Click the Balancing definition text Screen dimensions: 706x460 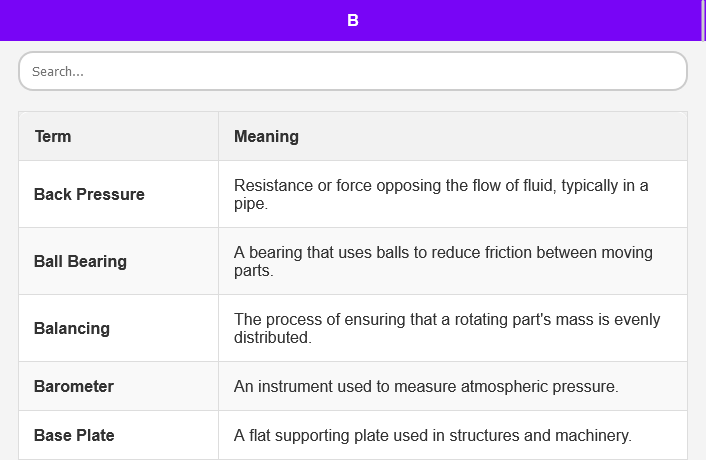coord(447,328)
